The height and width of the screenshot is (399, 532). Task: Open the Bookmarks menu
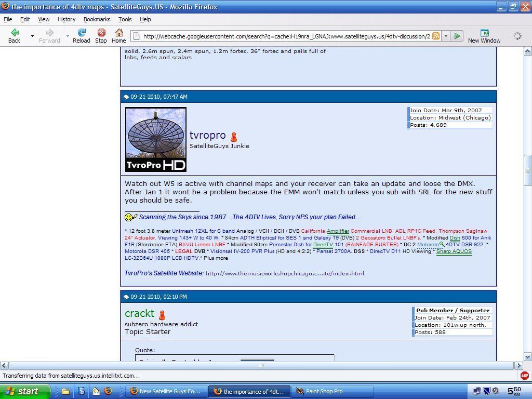(97, 19)
